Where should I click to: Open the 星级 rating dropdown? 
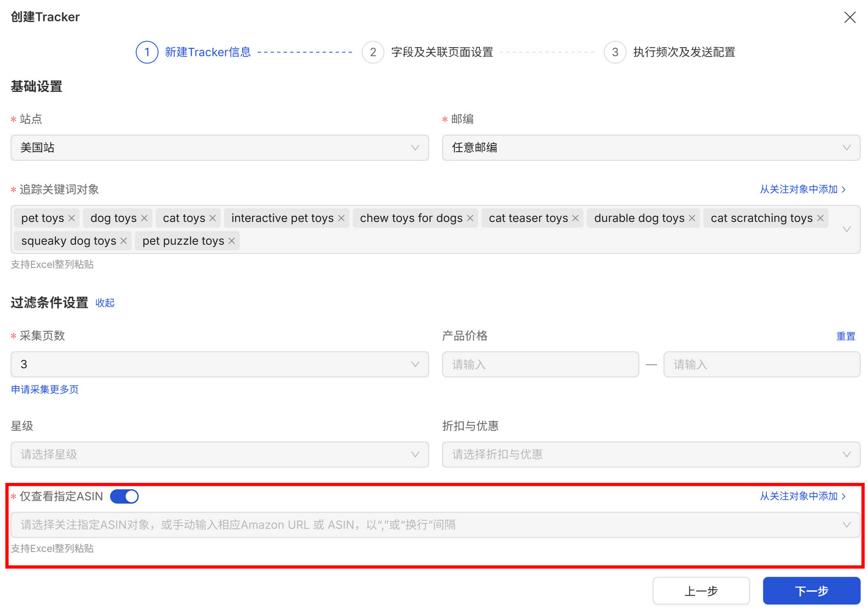click(219, 455)
